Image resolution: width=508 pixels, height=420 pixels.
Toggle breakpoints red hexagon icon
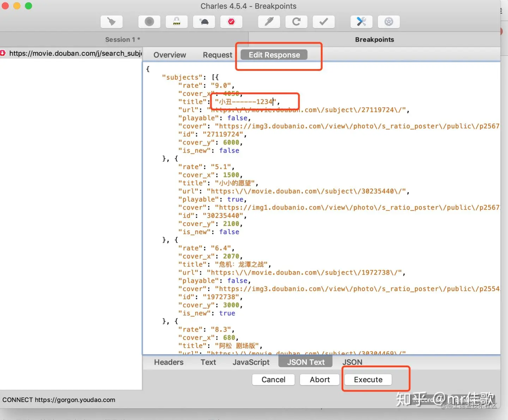pyautogui.click(x=231, y=22)
